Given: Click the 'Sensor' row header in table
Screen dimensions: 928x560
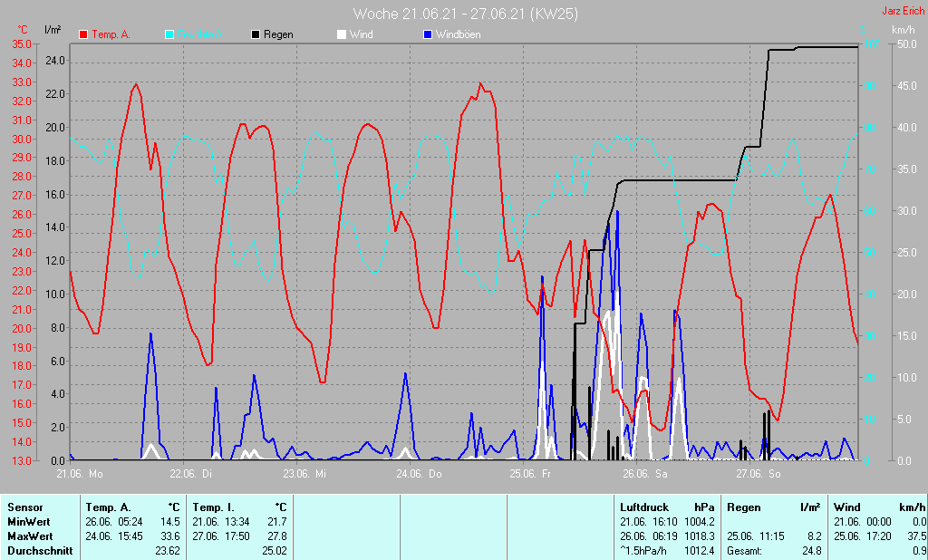Looking at the screenshot, I should point(24,507).
